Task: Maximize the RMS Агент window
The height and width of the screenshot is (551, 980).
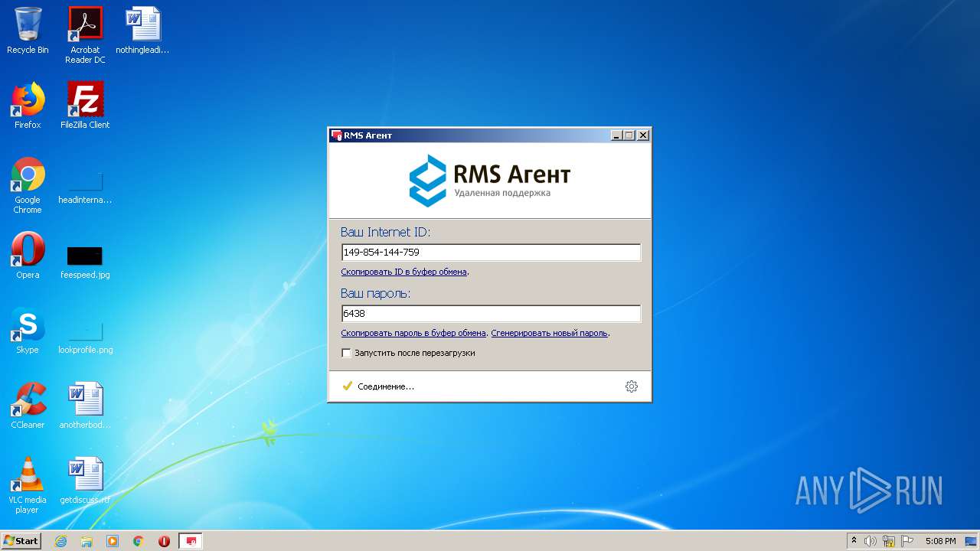Action: click(x=629, y=135)
